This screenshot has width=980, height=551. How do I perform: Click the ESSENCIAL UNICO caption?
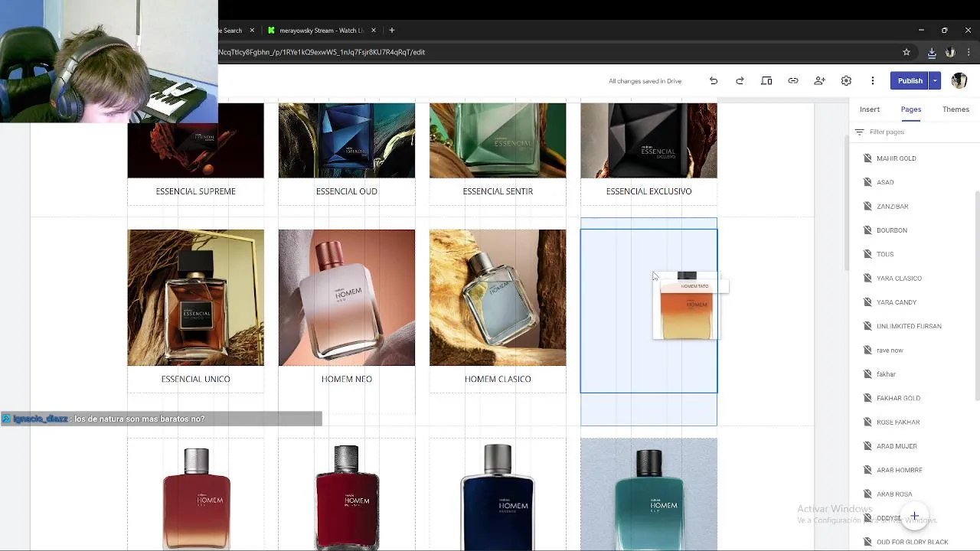[195, 379]
